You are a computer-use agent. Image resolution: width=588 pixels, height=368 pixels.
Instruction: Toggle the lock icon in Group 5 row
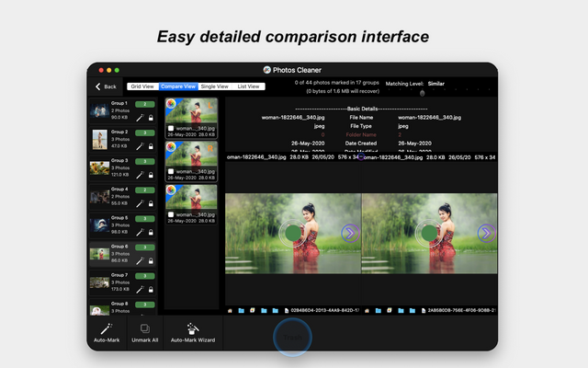click(x=151, y=233)
